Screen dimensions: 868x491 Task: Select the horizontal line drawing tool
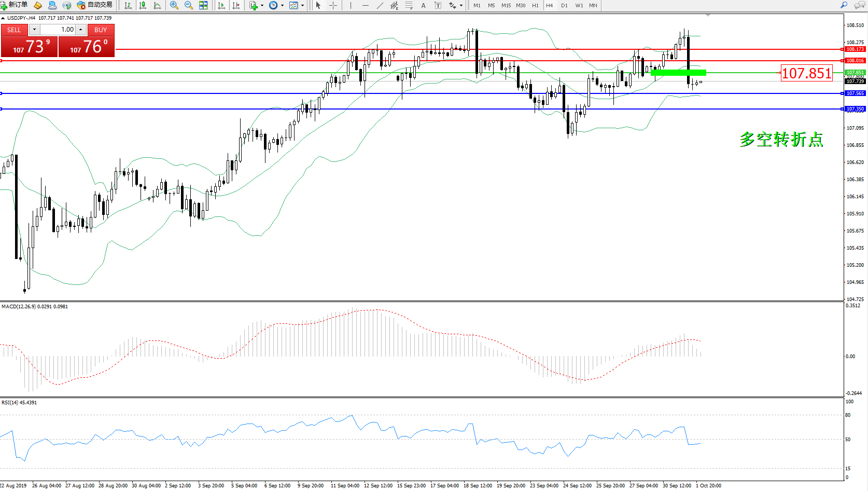366,5
